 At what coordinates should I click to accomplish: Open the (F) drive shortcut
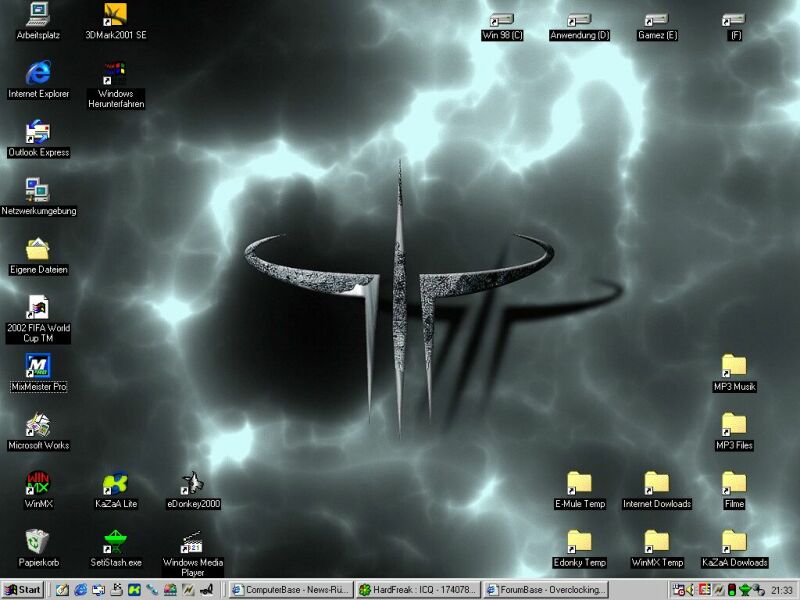[x=734, y=27]
